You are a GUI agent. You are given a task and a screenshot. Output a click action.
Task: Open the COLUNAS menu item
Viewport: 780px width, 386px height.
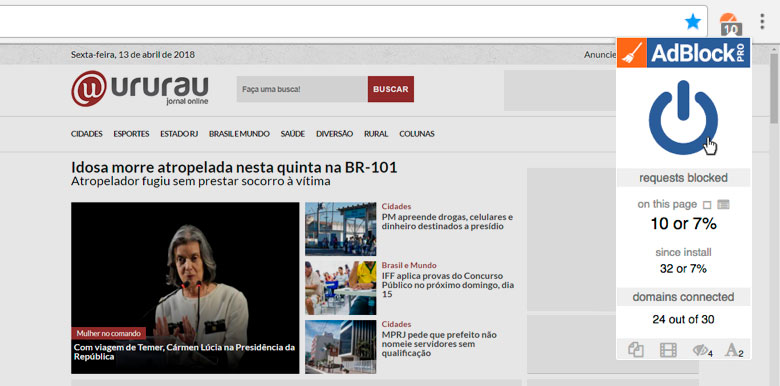click(417, 134)
